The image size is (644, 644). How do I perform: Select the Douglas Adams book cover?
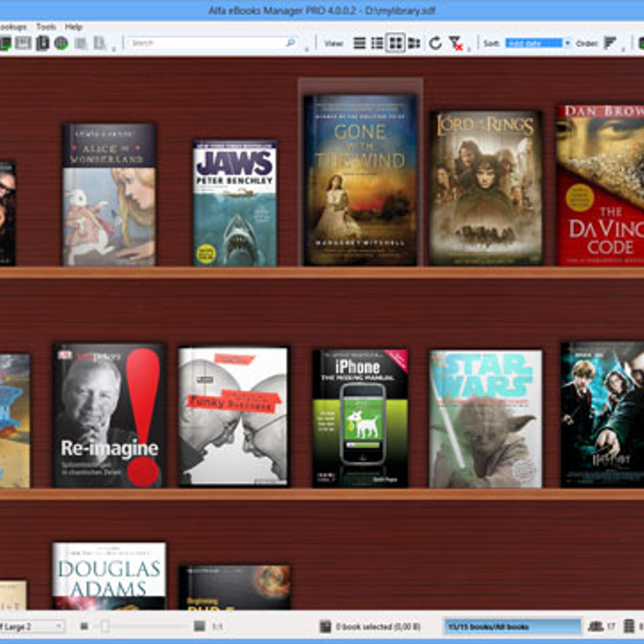click(109, 576)
